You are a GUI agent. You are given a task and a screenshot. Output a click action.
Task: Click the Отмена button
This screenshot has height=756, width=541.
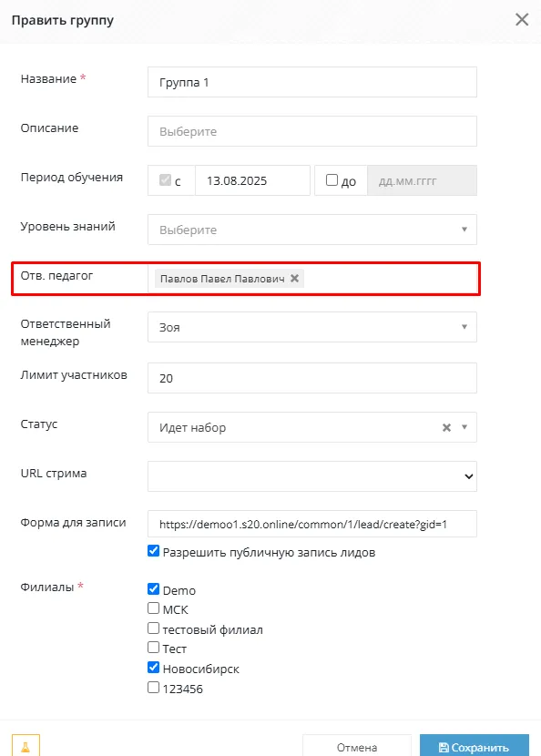pyautogui.click(x=357, y=746)
